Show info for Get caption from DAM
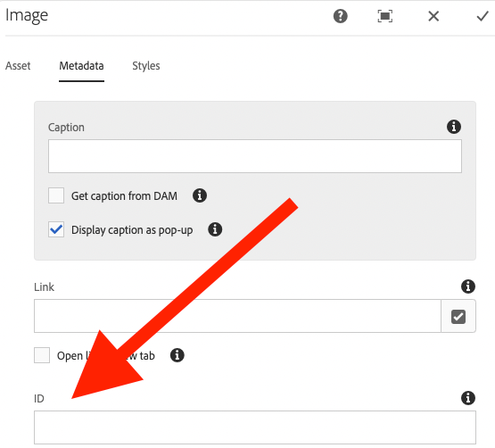 [x=200, y=195]
